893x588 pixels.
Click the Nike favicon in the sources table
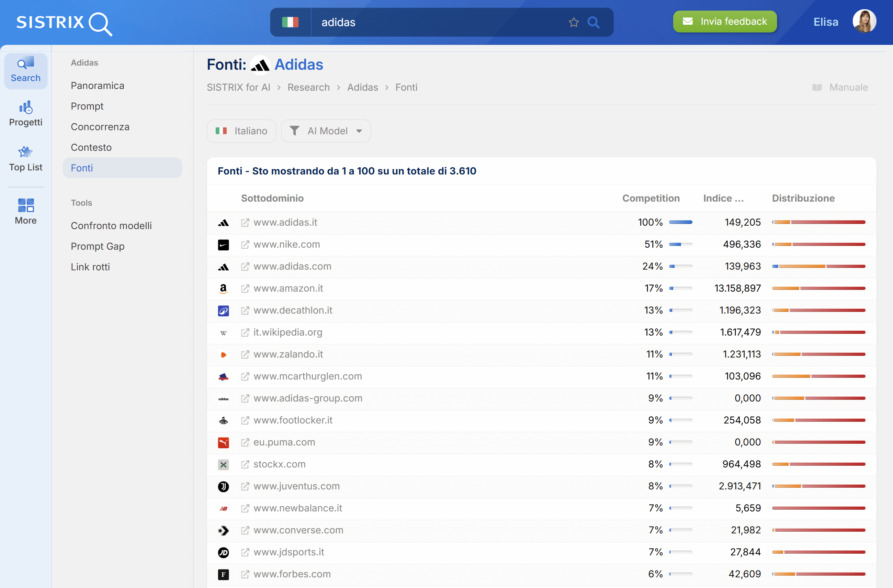[223, 244]
